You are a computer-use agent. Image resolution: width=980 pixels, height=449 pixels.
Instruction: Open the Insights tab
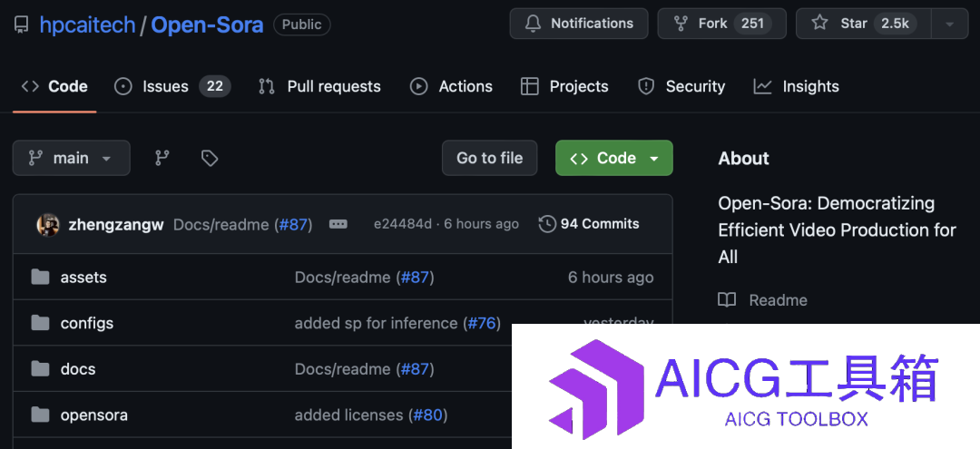point(797,86)
